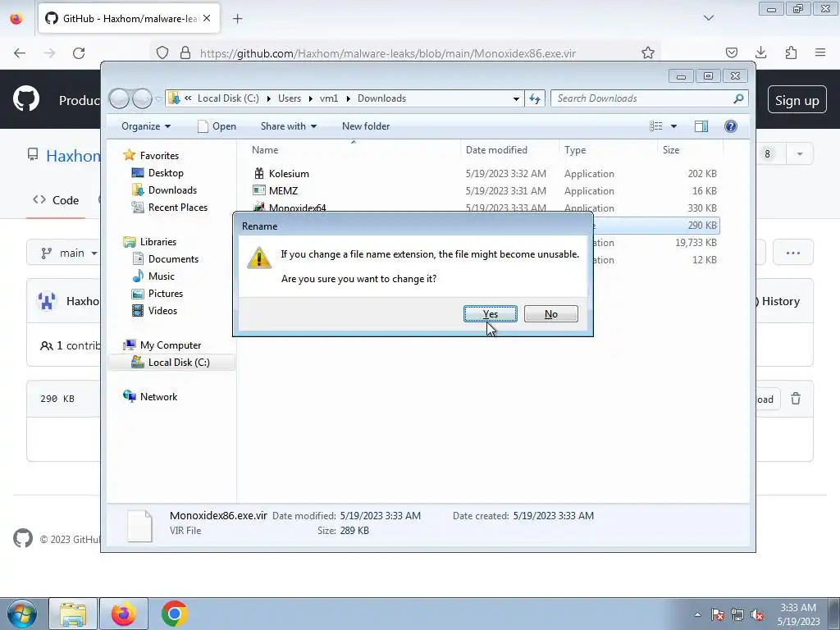Click the search magnifier icon in Explorer
Screen dimensions: 840x630
pos(738,98)
